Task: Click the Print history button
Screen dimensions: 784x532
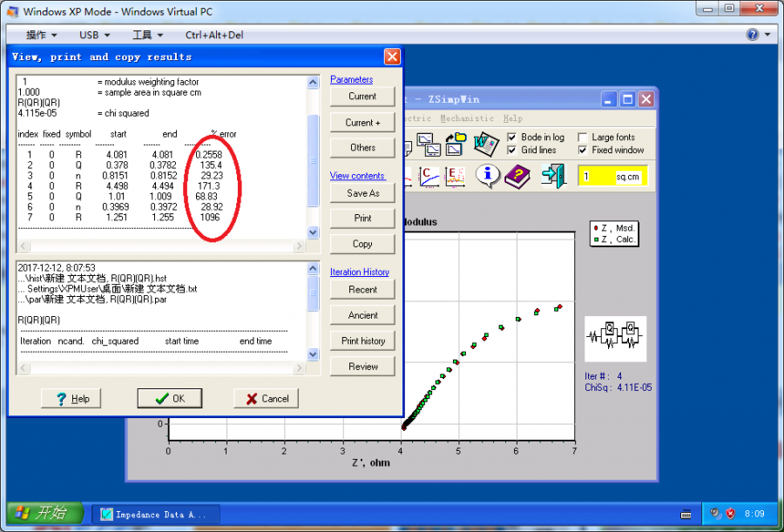Action: (362, 341)
